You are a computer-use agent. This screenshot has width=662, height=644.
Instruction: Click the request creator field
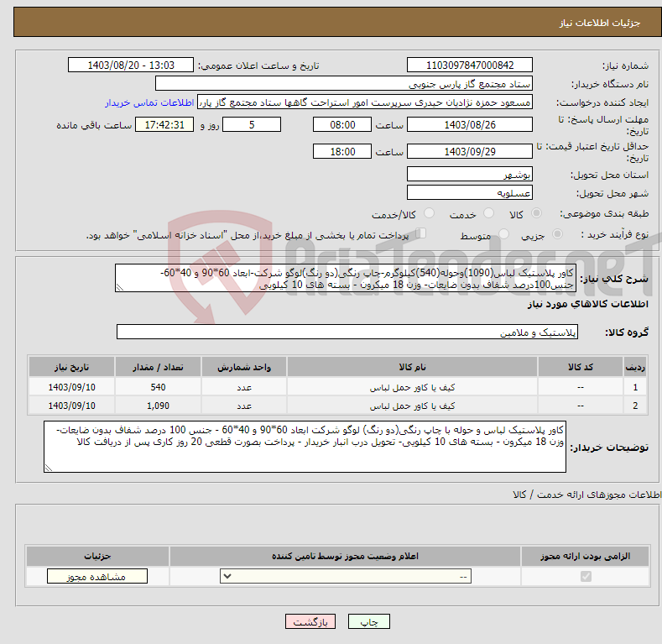(x=365, y=102)
